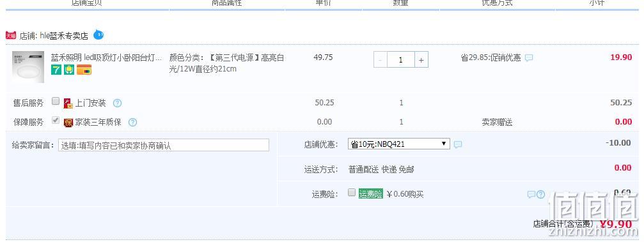Enable the 上门安装 service checkbox
Screen dimensions: 644x242
[56, 102]
